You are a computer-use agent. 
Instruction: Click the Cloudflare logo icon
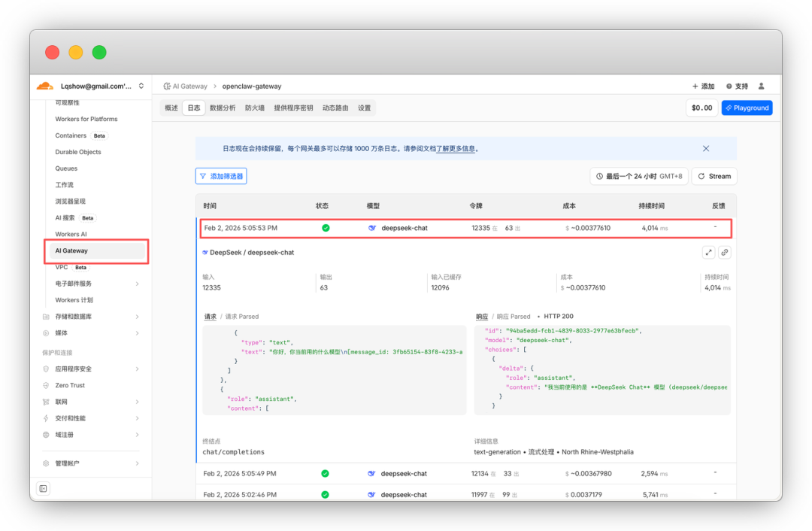(45, 86)
